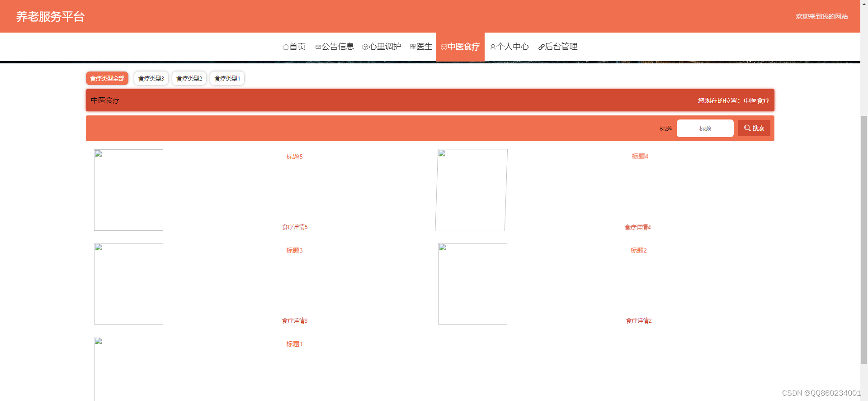Open the 首页 menu item
This screenshot has height=401, width=868.
pyautogui.click(x=294, y=47)
